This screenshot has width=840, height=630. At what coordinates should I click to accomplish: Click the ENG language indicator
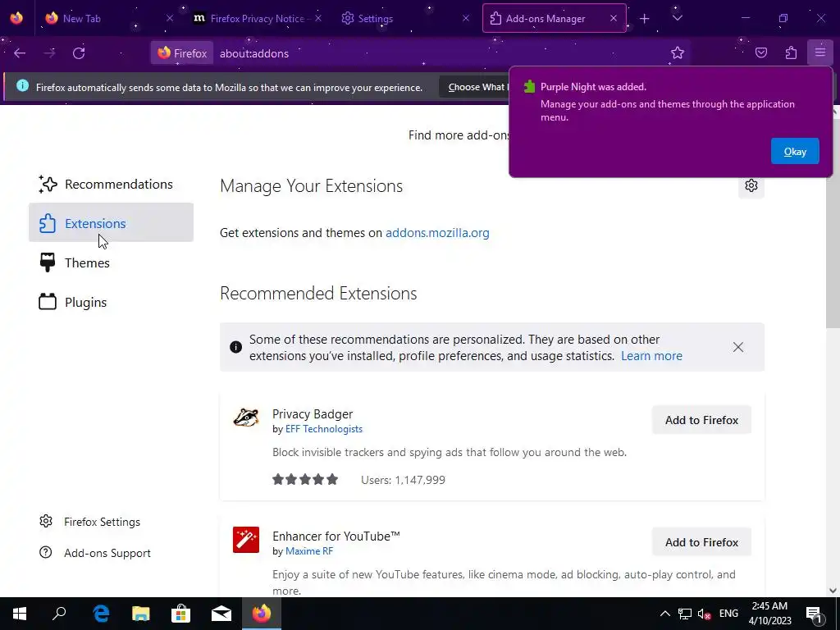click(728, 614)
